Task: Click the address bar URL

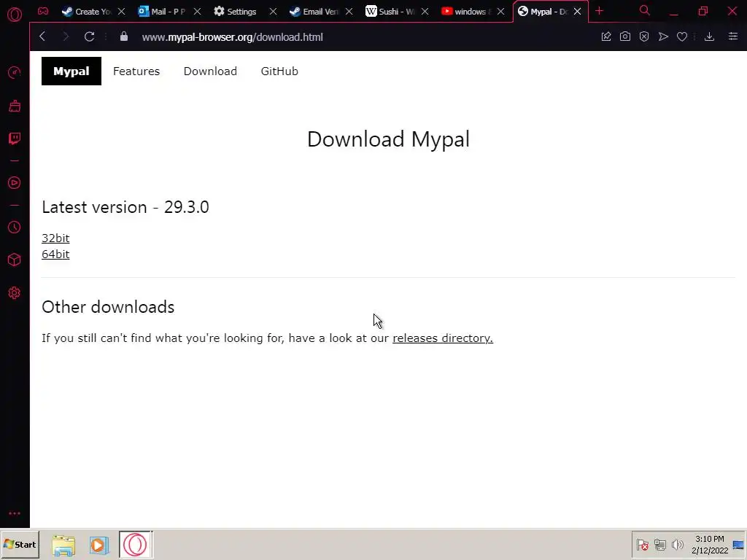Action: click(233, 36)
